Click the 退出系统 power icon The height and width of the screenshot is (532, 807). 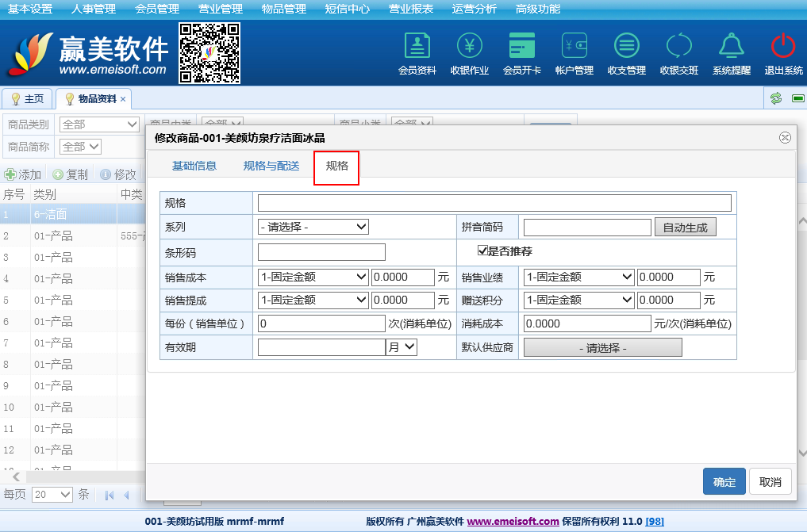click(783, 48)
